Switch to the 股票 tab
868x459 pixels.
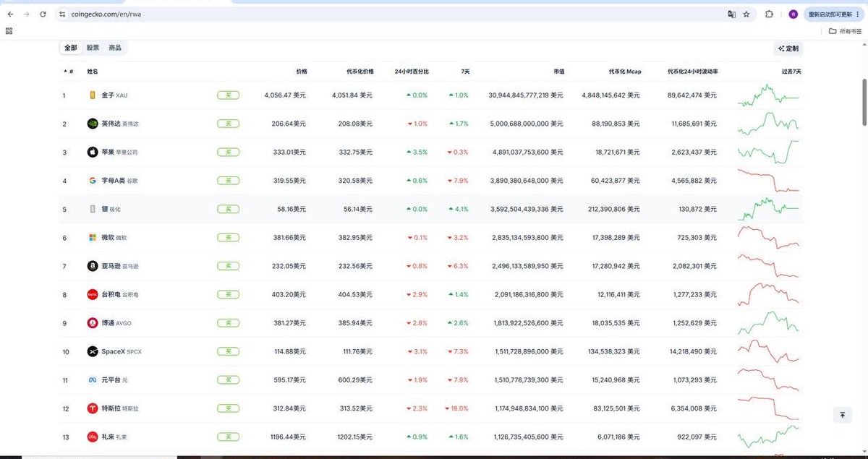(x=93, y=48)
